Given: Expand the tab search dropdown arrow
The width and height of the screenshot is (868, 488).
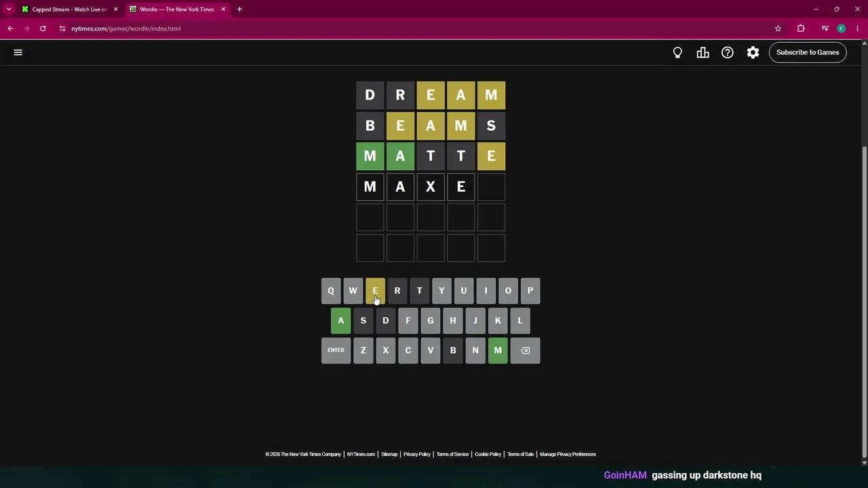Looking at the screenshot, I should [8, 9].
